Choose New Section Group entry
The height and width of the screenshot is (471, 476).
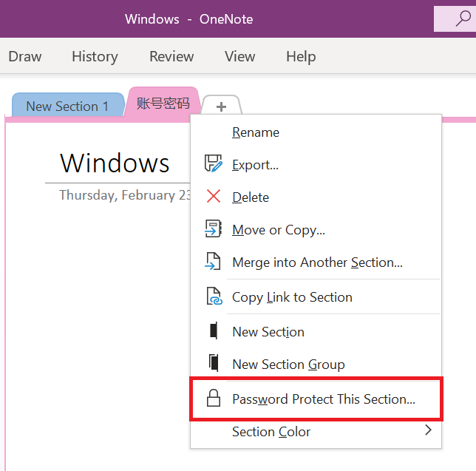click(316, 364)
